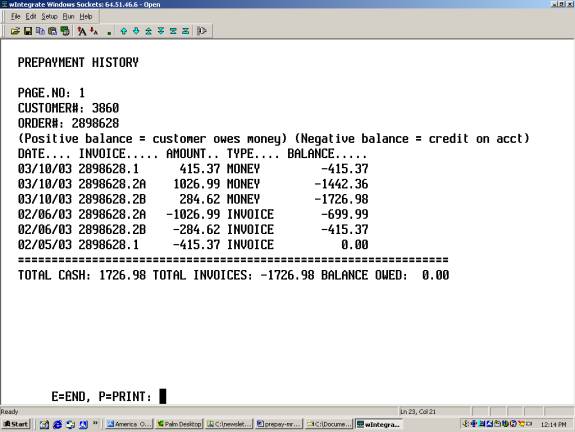This screenshot has width=575, height=432.
Task: Click the amount -284.62 in the INVOICE row
Action: coord(197,230)
